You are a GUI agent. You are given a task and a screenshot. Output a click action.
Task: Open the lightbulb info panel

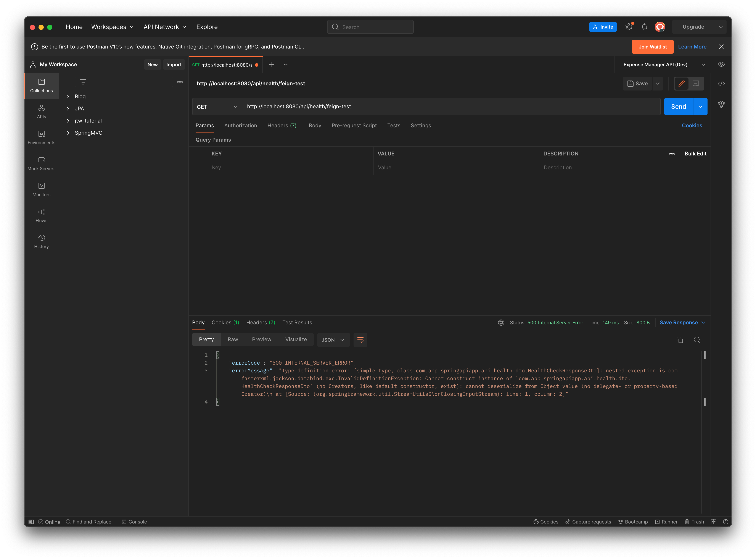[x=721, y=105]
